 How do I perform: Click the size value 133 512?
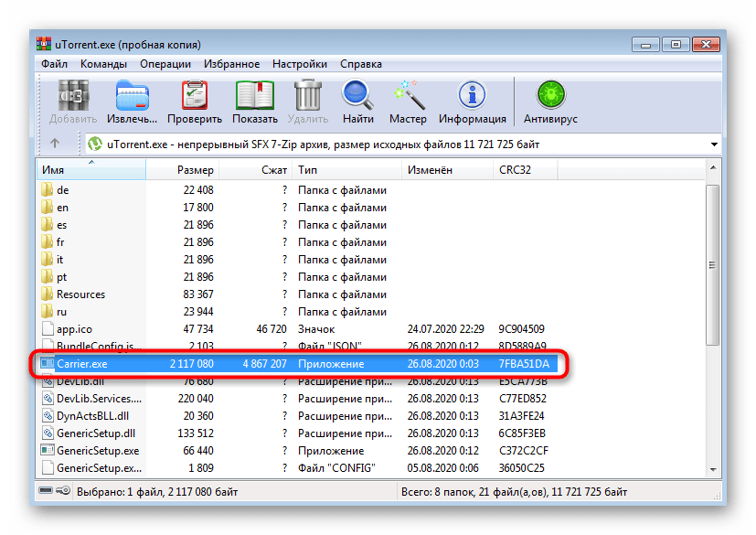tap(196, 433)
